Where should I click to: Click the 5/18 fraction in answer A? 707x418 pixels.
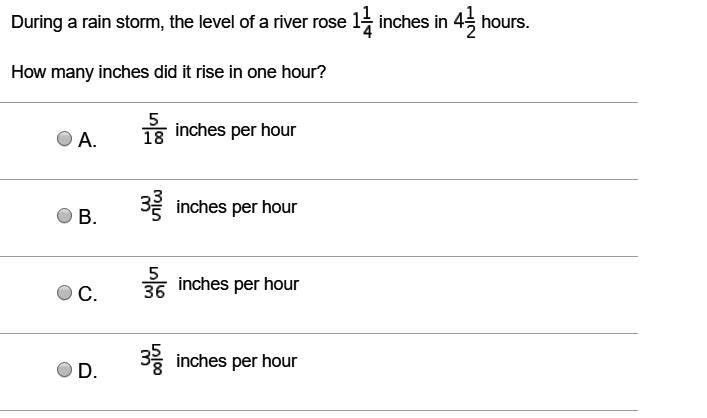(155, 131)
